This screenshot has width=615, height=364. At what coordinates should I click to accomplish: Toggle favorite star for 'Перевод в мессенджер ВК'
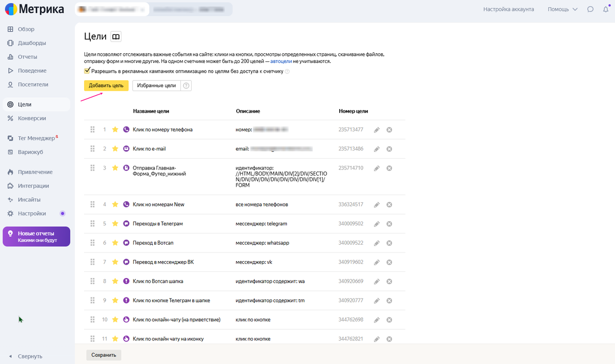115,262
